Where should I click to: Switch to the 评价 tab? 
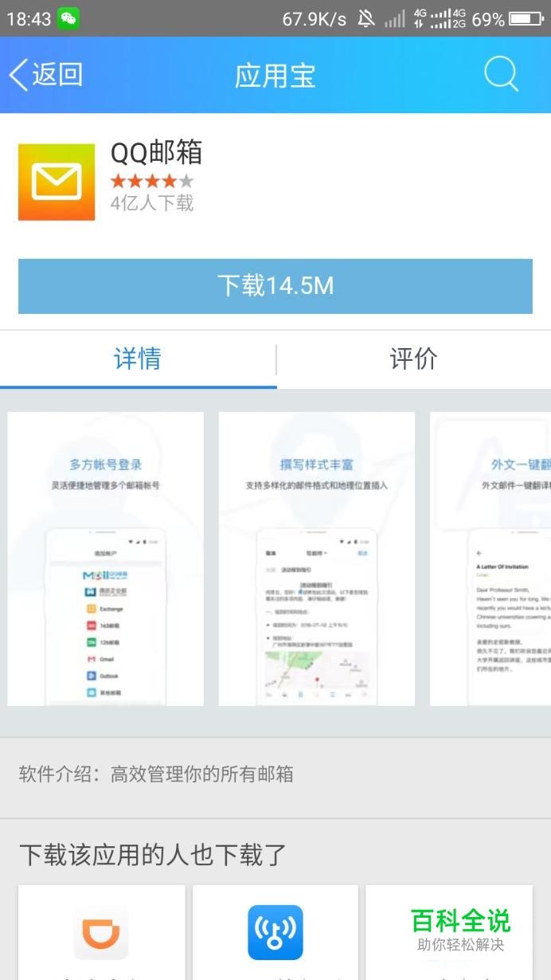pyautogui.click(x=413, y=359)
